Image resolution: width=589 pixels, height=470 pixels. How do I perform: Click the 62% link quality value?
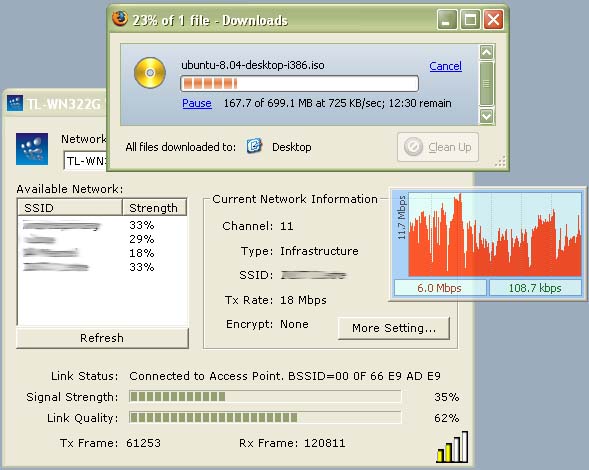pyautogui.click(x=447, y=418)
